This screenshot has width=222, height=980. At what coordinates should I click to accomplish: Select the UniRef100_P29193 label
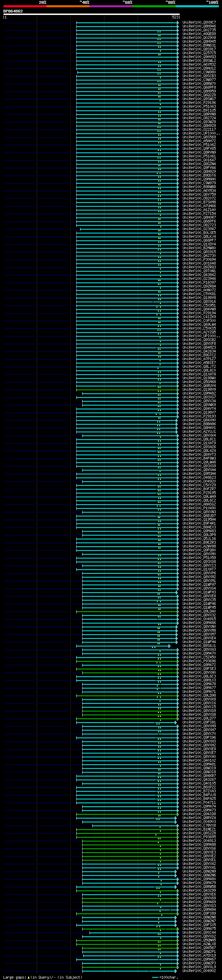pos(199,416)
